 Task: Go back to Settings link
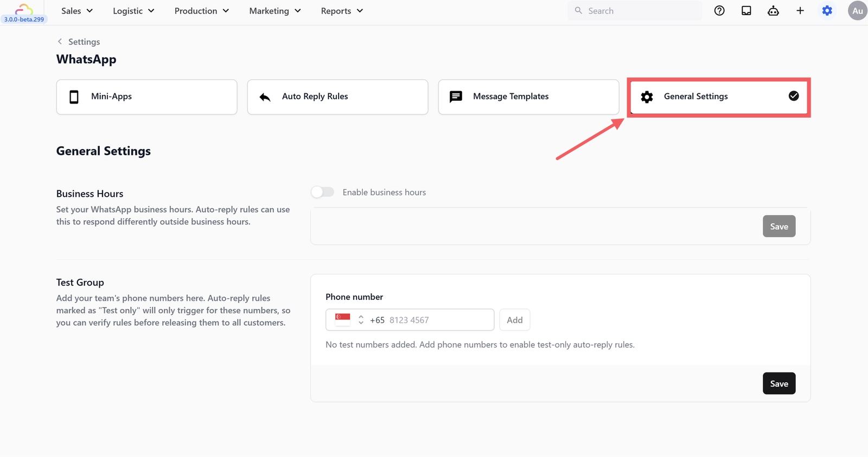tap(84, 42)
